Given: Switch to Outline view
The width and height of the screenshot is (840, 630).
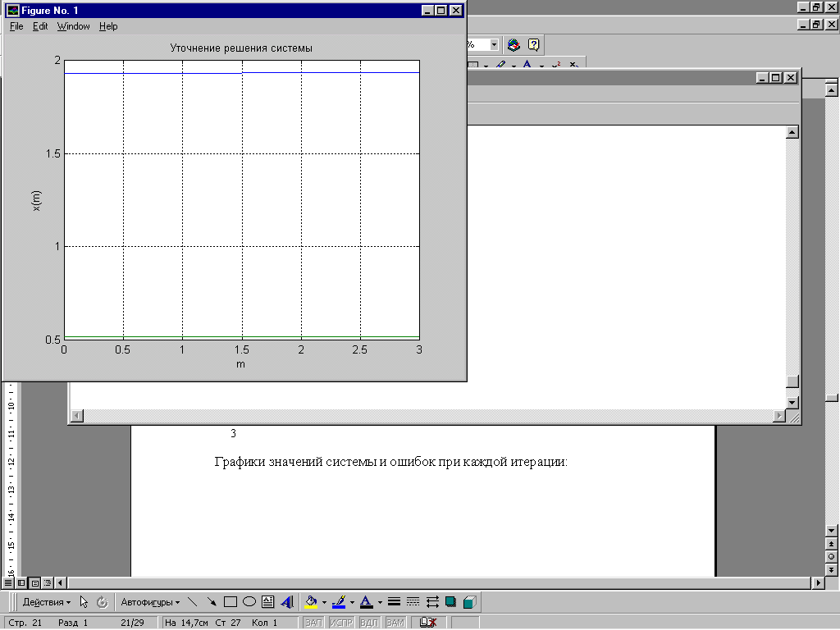Looking at the screenshot, I should [x=48, y=582].
